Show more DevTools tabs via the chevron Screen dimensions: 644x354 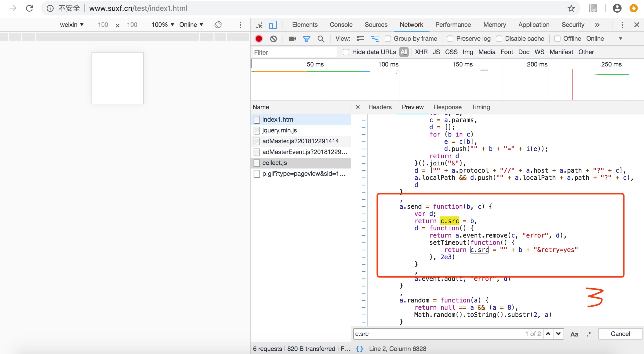pyautogui.click(x=597, y=25)
